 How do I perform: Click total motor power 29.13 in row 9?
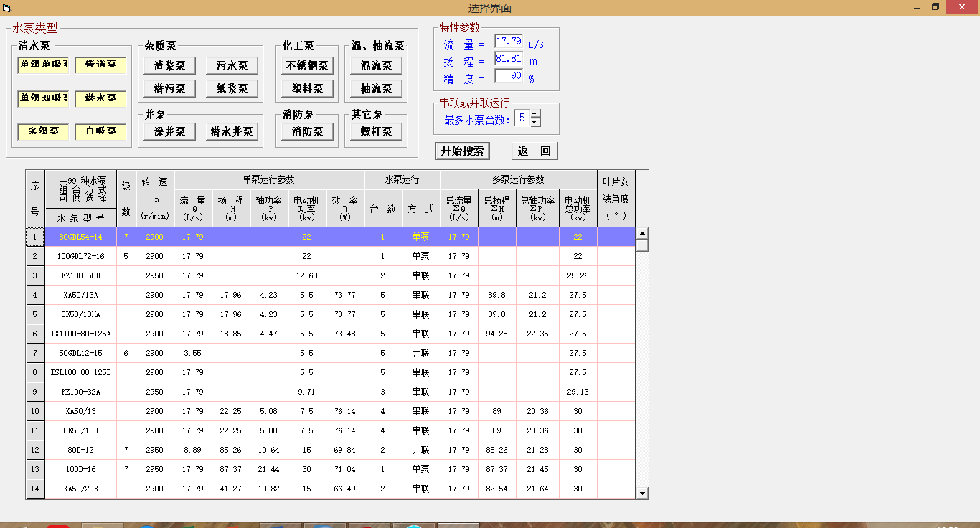tap(578, 392)
